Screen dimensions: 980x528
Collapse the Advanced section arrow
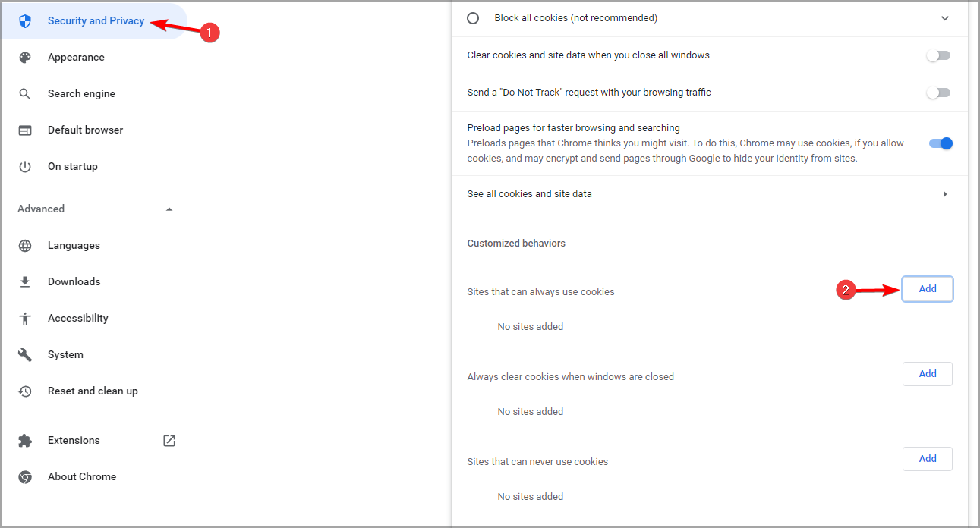(169, 209)
